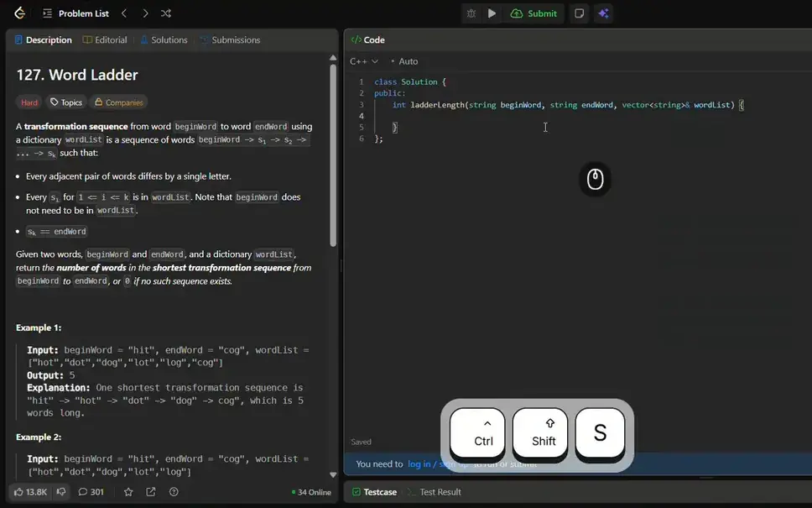The image size is (812, 508).
Task: Star the problem as favorite
Action: [x=128, y=492]
